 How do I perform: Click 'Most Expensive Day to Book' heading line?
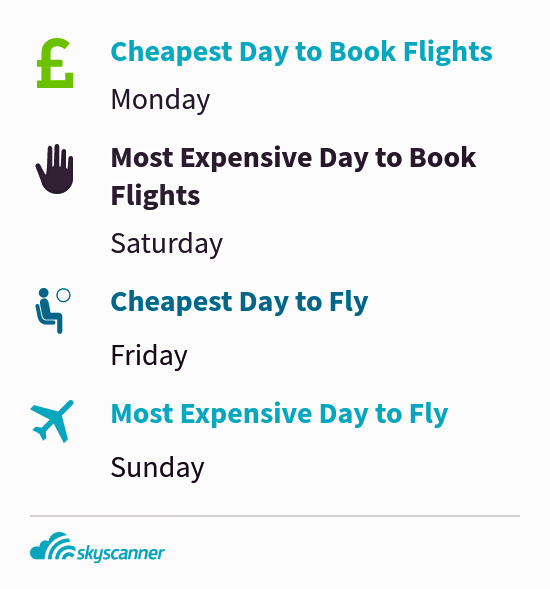(293, 158)
